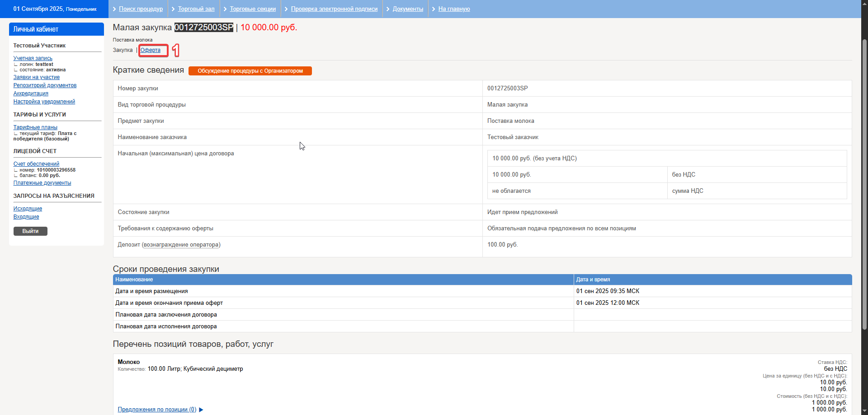Open Платежные документы link
868x415 pixels.
[x=42, y=183]
